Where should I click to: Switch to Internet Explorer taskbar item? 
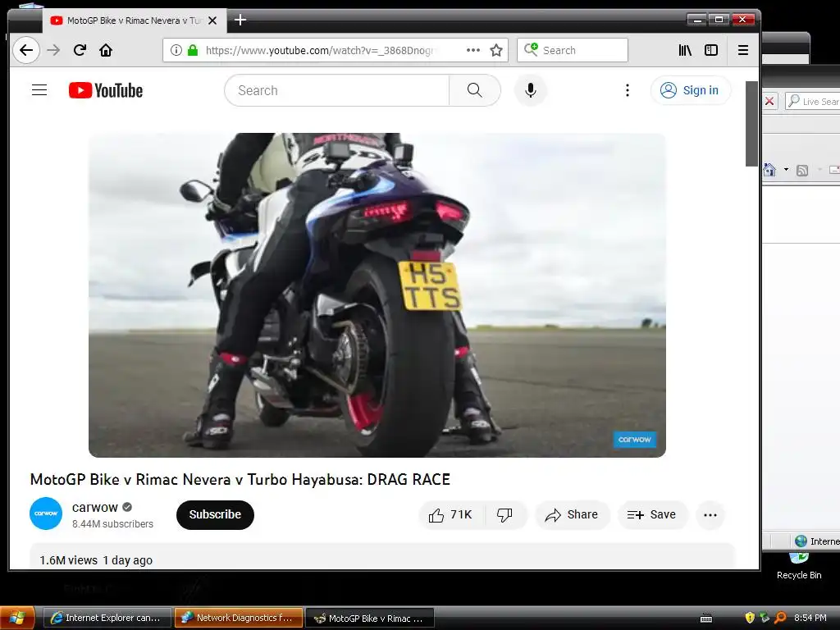point(107,619)
